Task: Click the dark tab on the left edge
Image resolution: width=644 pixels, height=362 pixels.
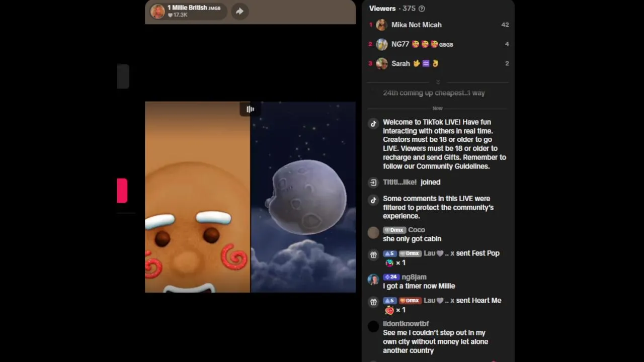Action: coord(123,76)
